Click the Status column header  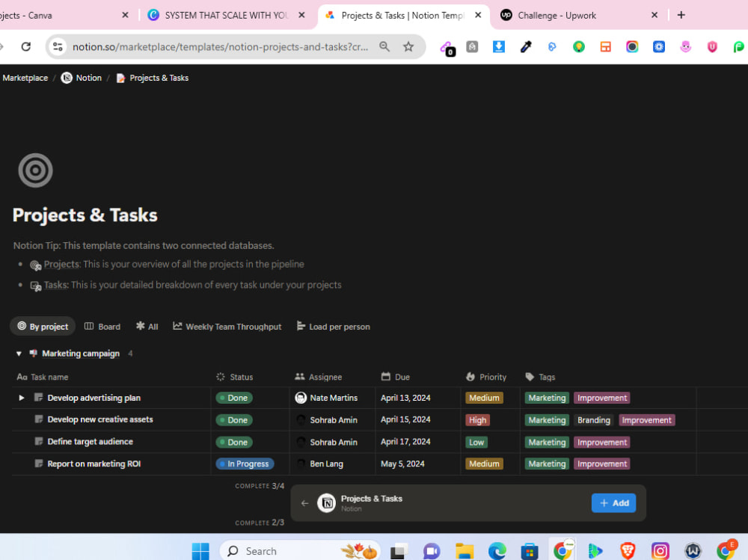click(x=235, y=377)
